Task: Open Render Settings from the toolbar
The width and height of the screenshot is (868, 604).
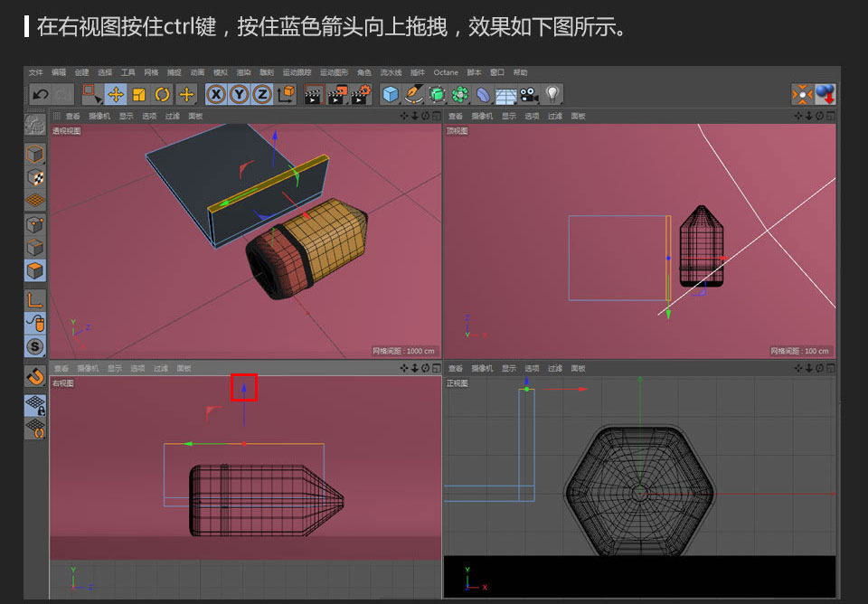Action: tap(361, 94)
